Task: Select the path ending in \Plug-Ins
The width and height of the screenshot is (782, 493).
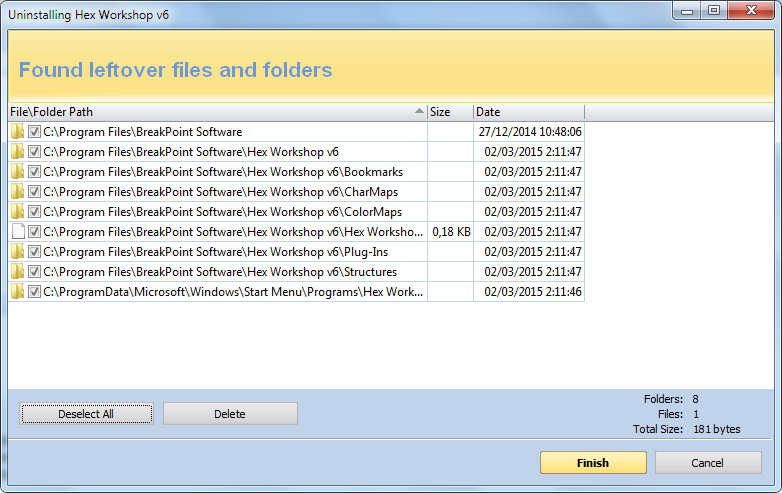Action: tap(215, 252)
